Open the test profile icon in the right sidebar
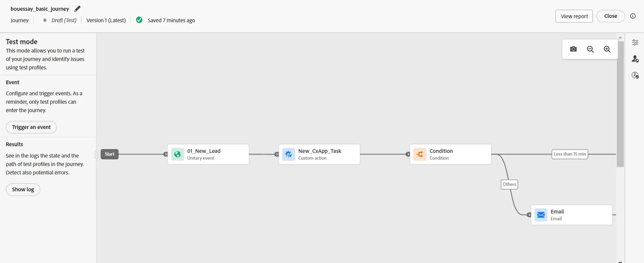644x263 pixels. 635,59
